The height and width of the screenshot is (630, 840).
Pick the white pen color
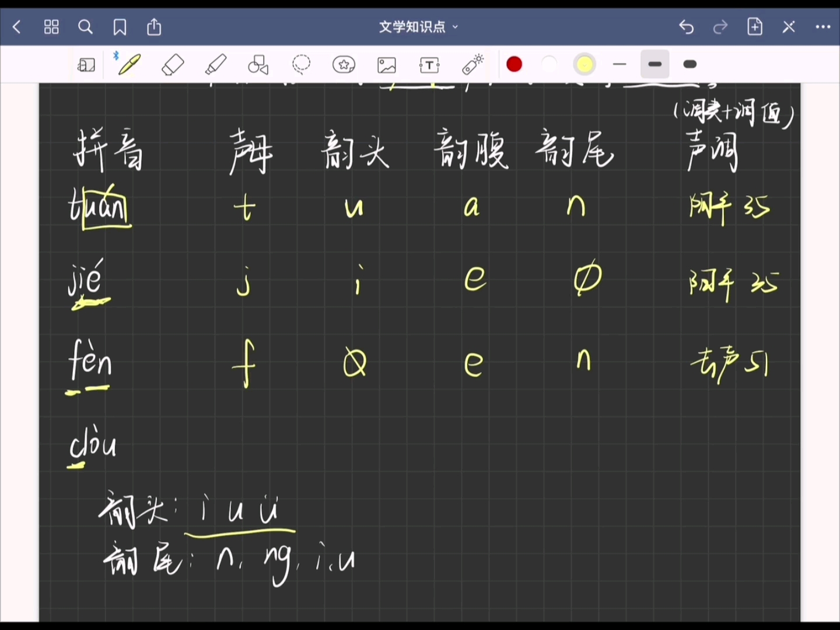point(549,64)
